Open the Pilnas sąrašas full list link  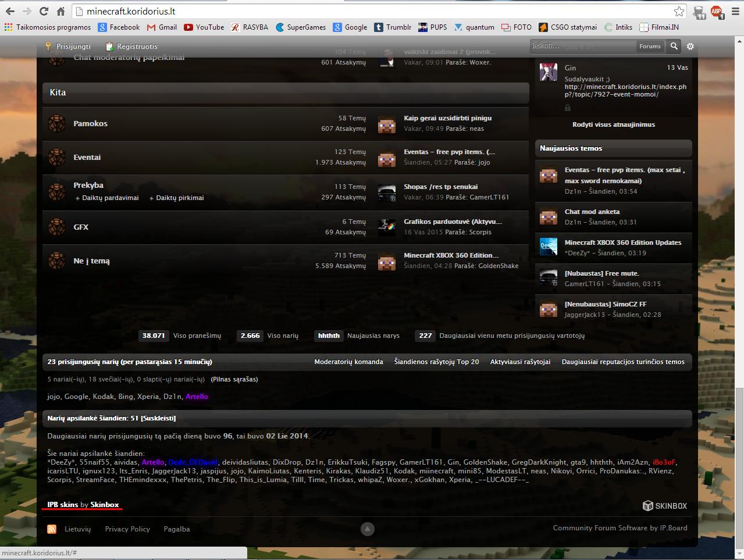point(234,379)
